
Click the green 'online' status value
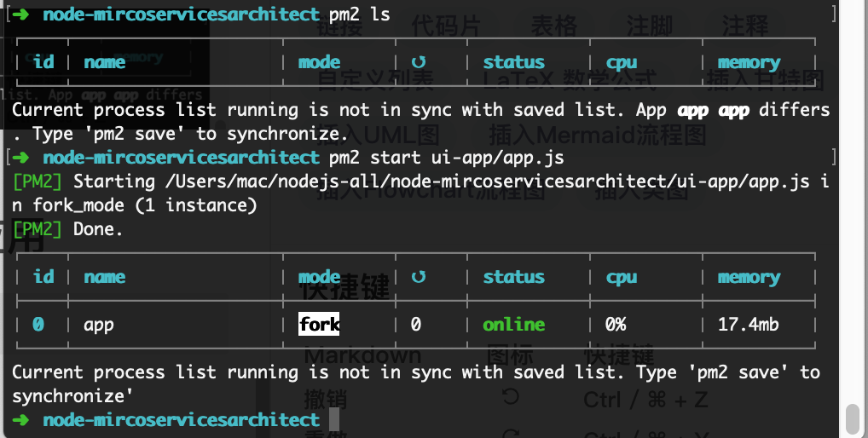pos(513,324)
